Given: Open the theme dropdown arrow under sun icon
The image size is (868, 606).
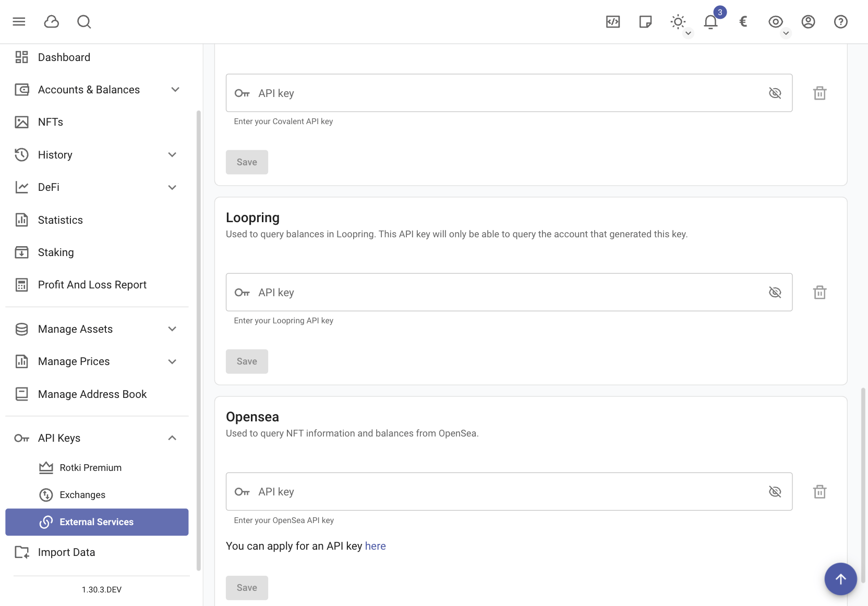Looking at the screenshot, I should [x=688, y=33].
